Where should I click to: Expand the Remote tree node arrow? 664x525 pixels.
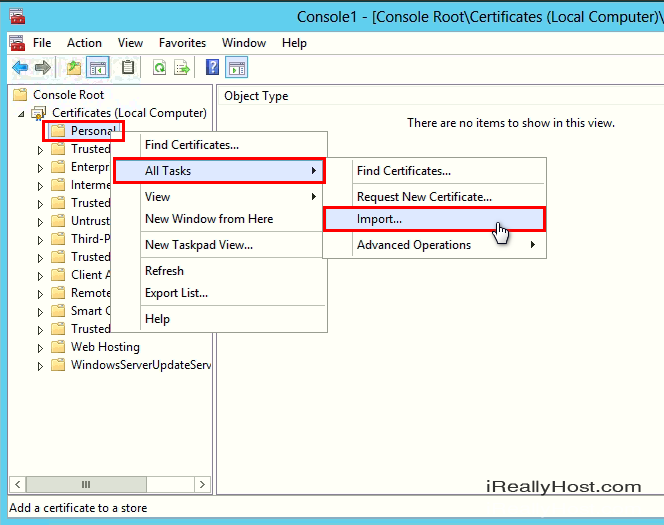pos(40,294)
